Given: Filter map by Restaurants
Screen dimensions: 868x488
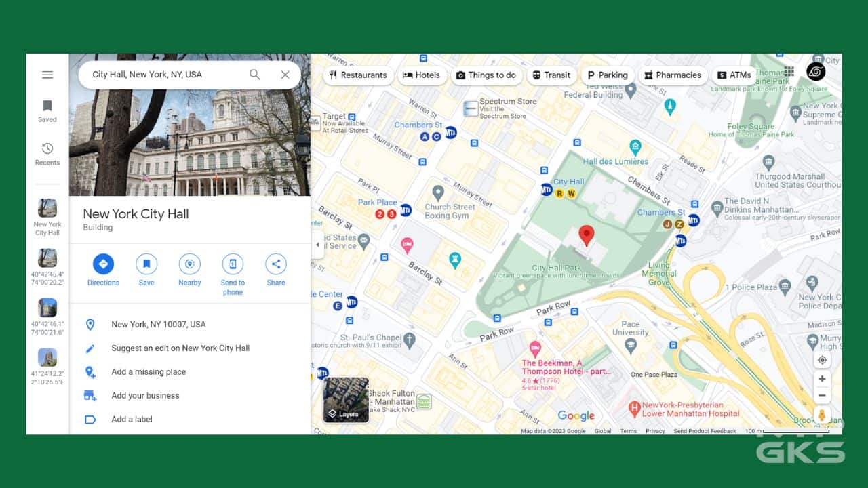Looking at the screenshot, I should click(x=357, y=75).
